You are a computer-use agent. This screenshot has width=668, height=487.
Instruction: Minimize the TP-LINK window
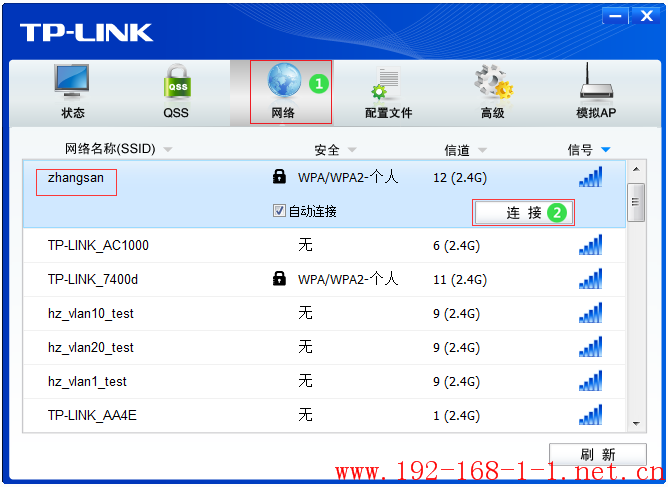click(615, 16)
